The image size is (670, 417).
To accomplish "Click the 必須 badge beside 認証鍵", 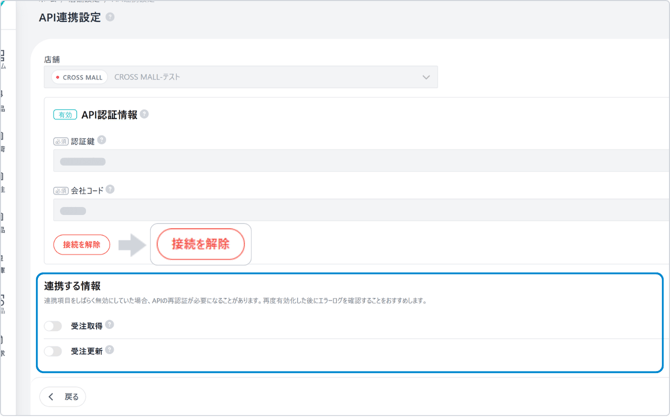I will [61, 141].
